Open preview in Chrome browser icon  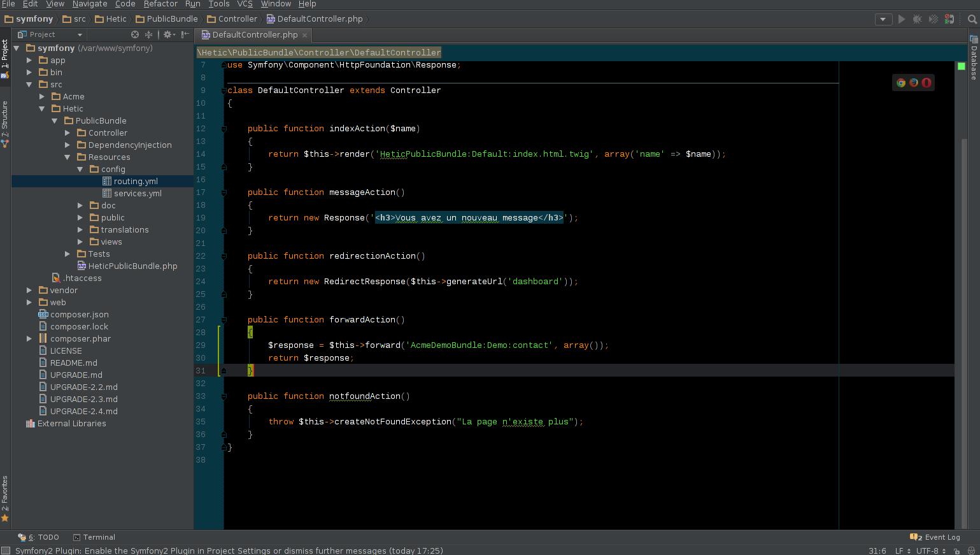[901, 82]
